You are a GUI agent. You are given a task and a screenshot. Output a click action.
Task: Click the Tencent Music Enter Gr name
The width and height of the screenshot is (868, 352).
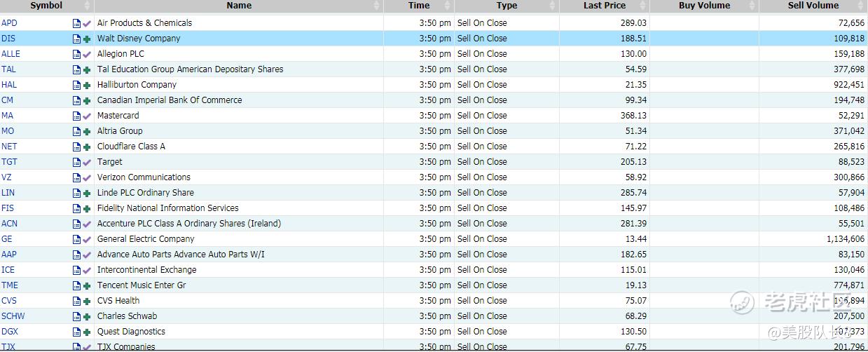[x=142, y=285]
